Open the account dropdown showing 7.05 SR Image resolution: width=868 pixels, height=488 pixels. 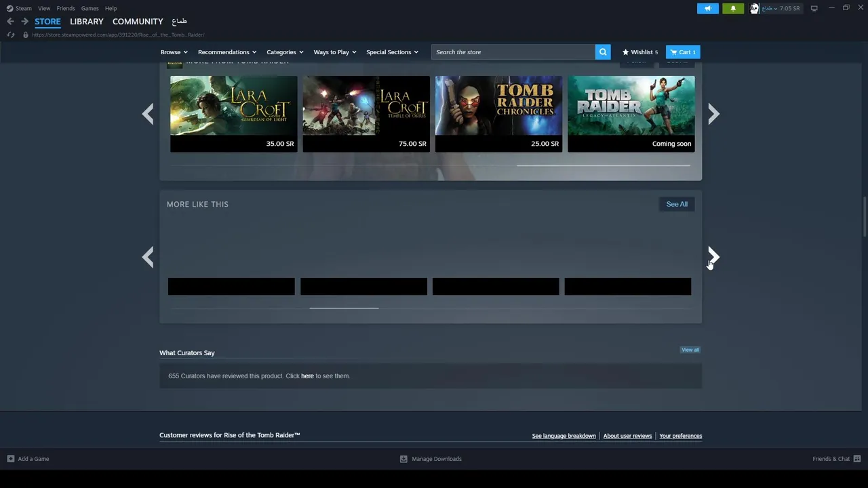[x=781, y=8]
